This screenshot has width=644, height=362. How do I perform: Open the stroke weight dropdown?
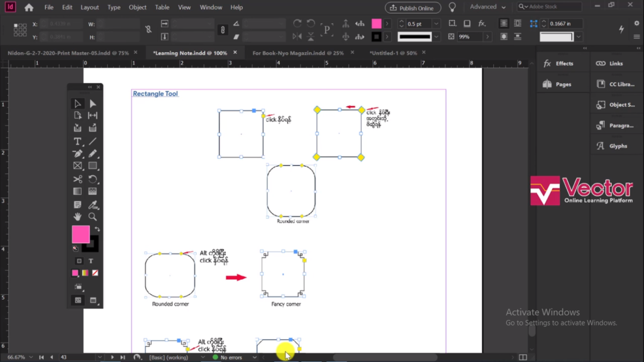(436, 24)
